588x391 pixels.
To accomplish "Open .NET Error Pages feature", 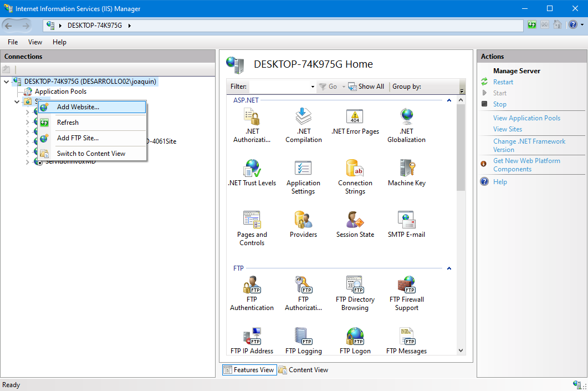I will coord(355,121).
